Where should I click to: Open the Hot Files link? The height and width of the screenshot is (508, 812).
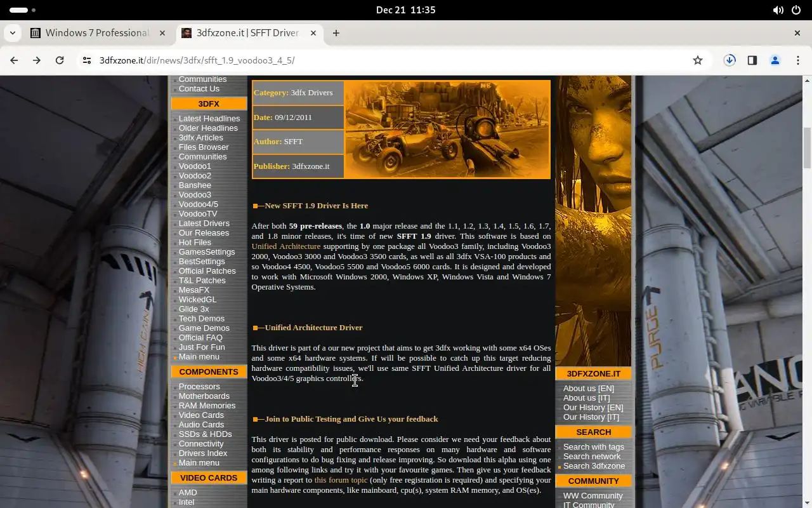click(x=195, y=243)
